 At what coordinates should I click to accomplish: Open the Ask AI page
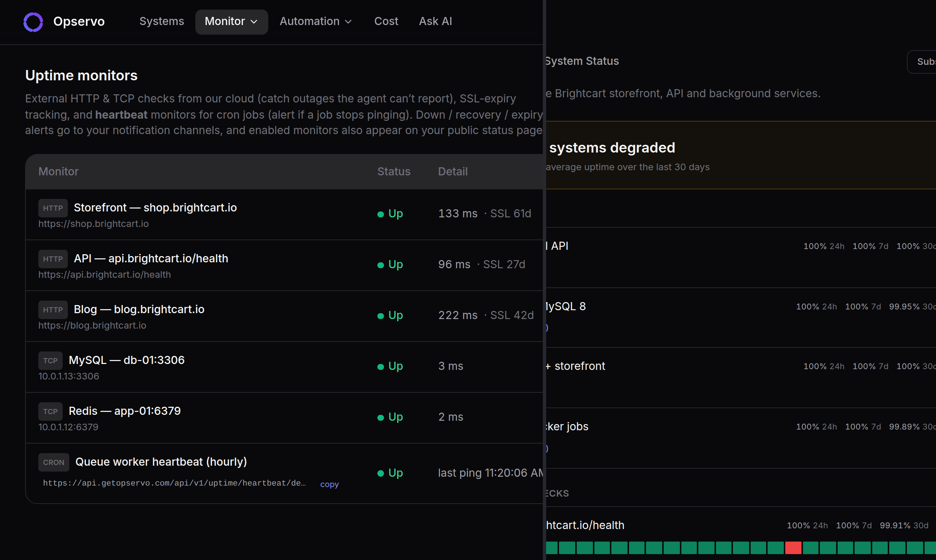click(435, 21)
